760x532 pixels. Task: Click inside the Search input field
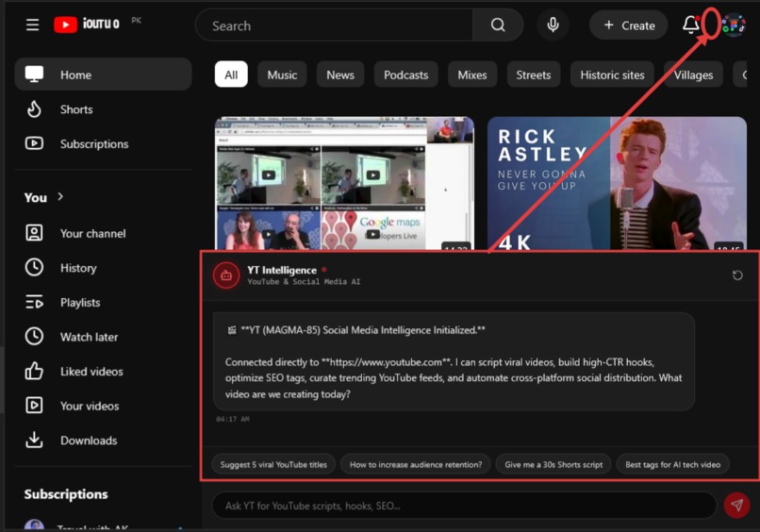pyautogui.click(x=335, y=25)
